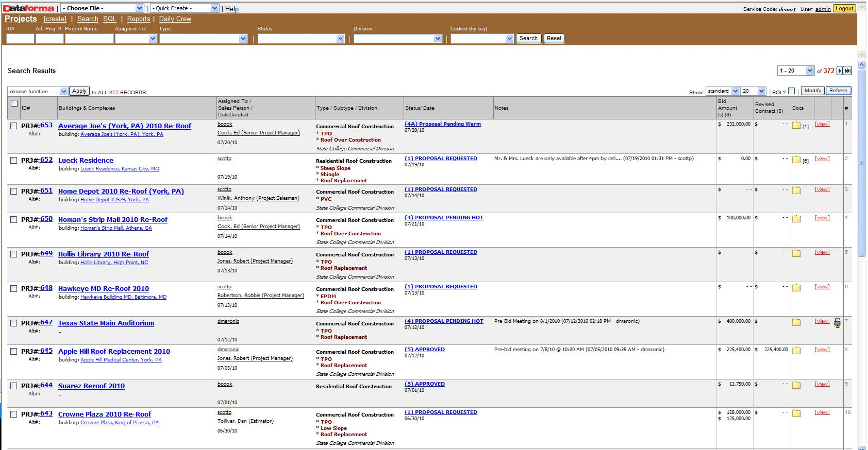Open docs folder for Apple Hill Roof Replacement
The height and width of the screenshot is (450, 868).
pos(796,351)
